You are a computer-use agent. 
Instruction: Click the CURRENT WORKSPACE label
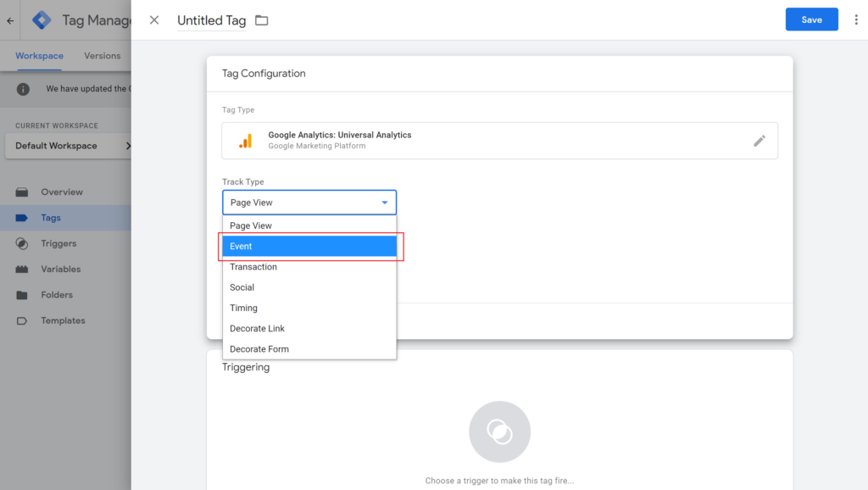[57, 125]
